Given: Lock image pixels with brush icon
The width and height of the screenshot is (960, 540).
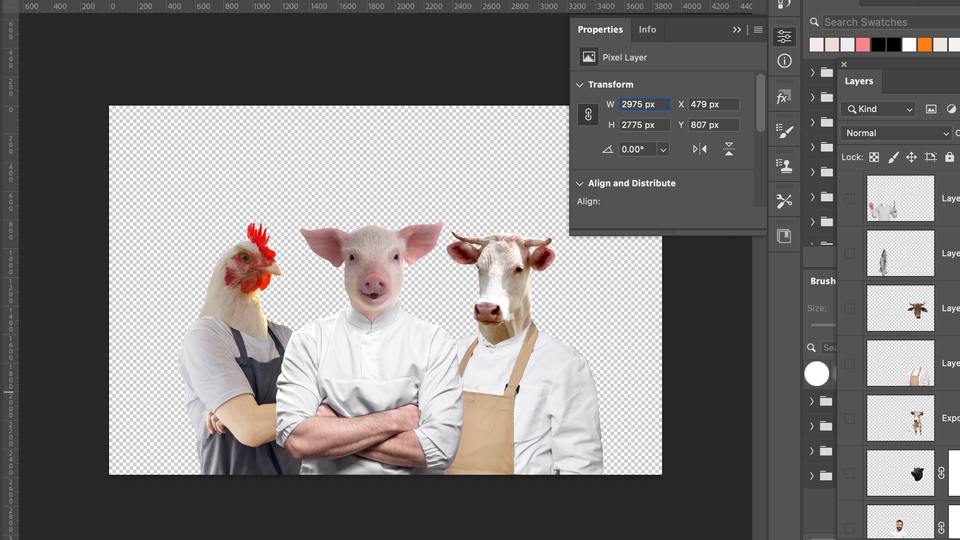Looking at the screenshot, I should point(893,157).
